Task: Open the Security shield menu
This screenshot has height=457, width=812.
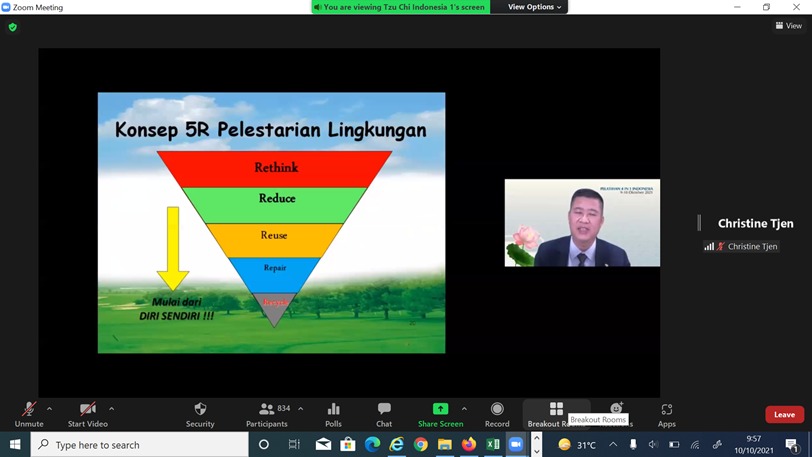Action: (x=200, y=415)
